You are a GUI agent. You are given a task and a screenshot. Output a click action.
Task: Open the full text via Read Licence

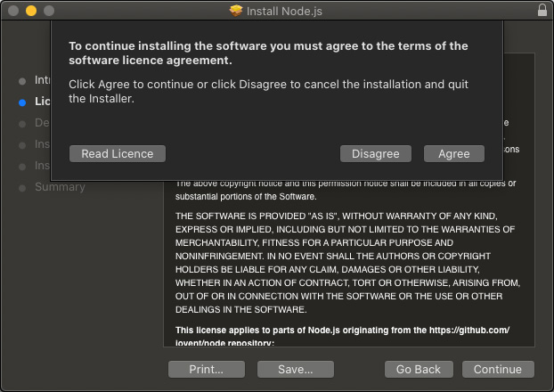pos(118,153)
